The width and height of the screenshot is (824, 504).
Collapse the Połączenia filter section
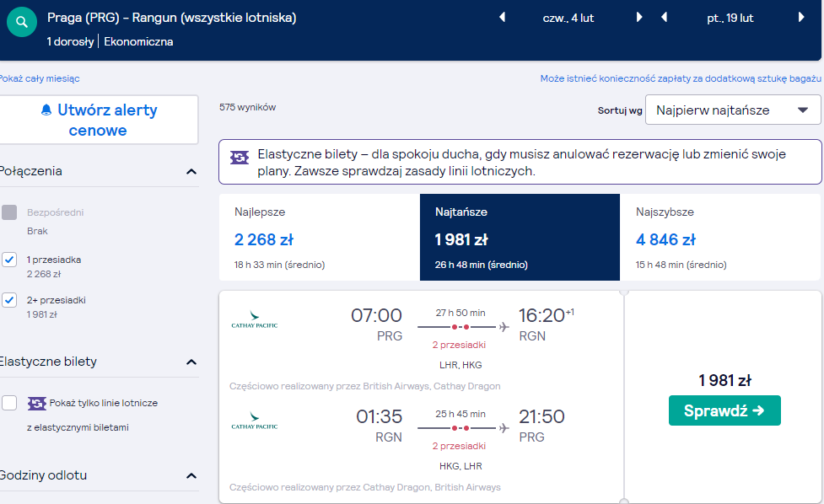coord(191,172)
